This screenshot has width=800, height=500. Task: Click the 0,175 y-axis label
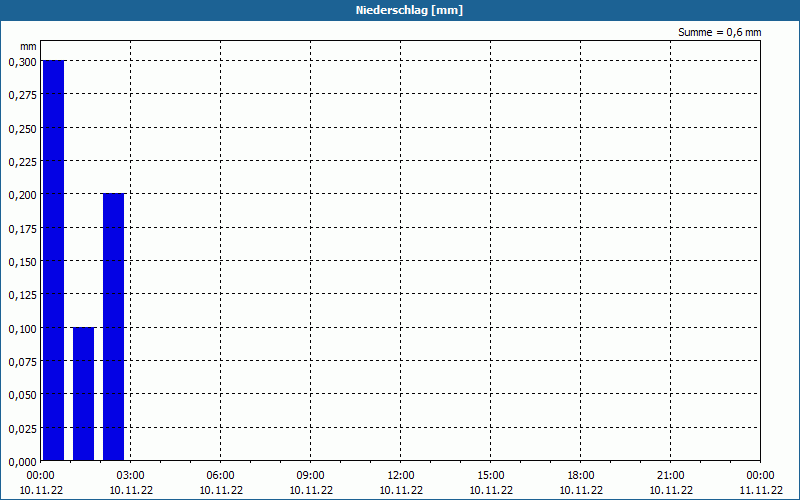pyautogui.click(x=23, y=229)
